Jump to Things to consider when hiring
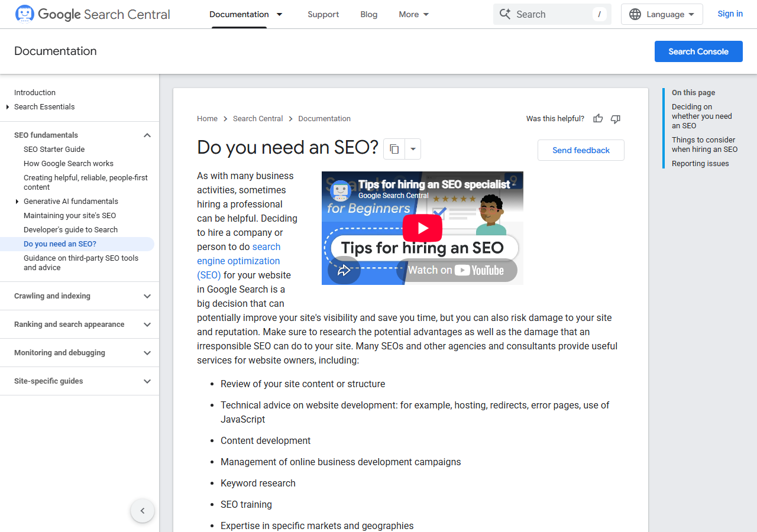 pos(705,145)
